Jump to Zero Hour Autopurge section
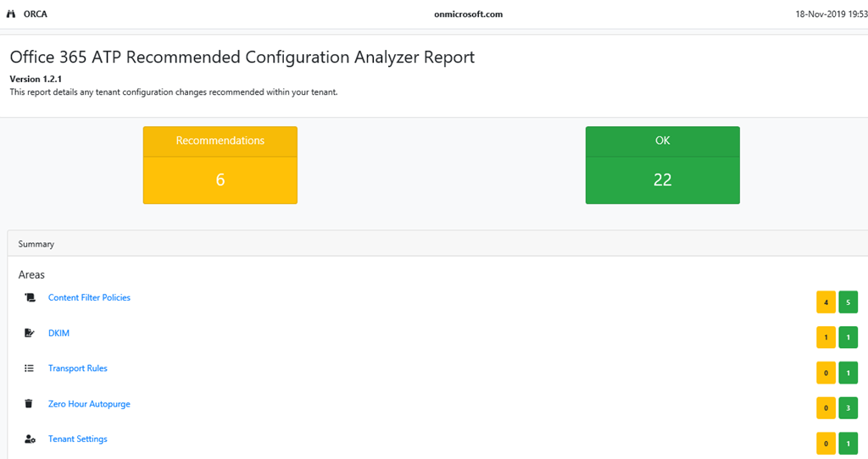The image size is (868, 459). (x=89, y=404)
